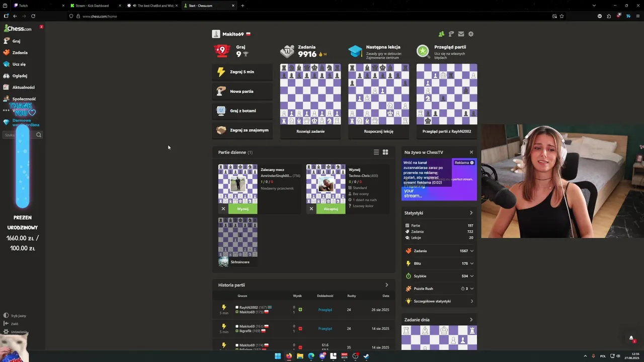Click the Chess.com logo
This screenshot has height=362, width=644.
tap(18, 29)
